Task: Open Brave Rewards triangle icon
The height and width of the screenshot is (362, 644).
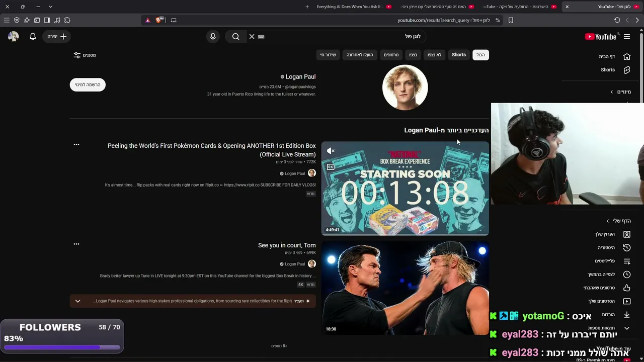Action: (x=147, y=20)
